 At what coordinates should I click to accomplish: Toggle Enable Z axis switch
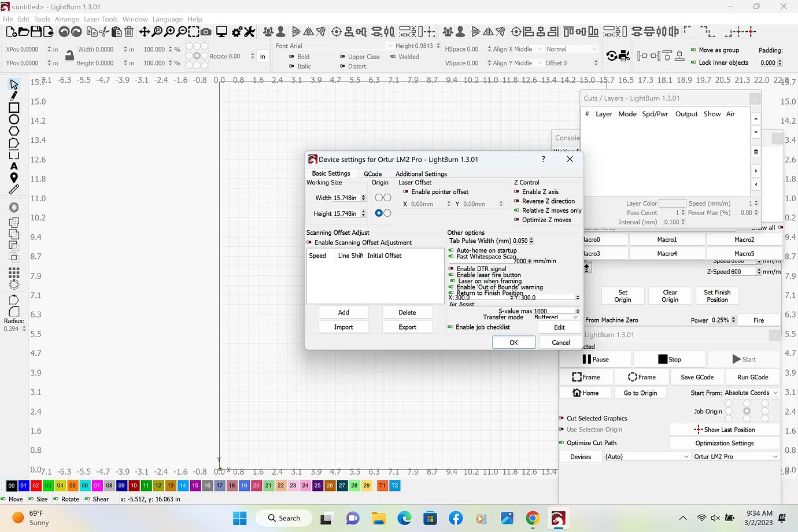point(517,192)
